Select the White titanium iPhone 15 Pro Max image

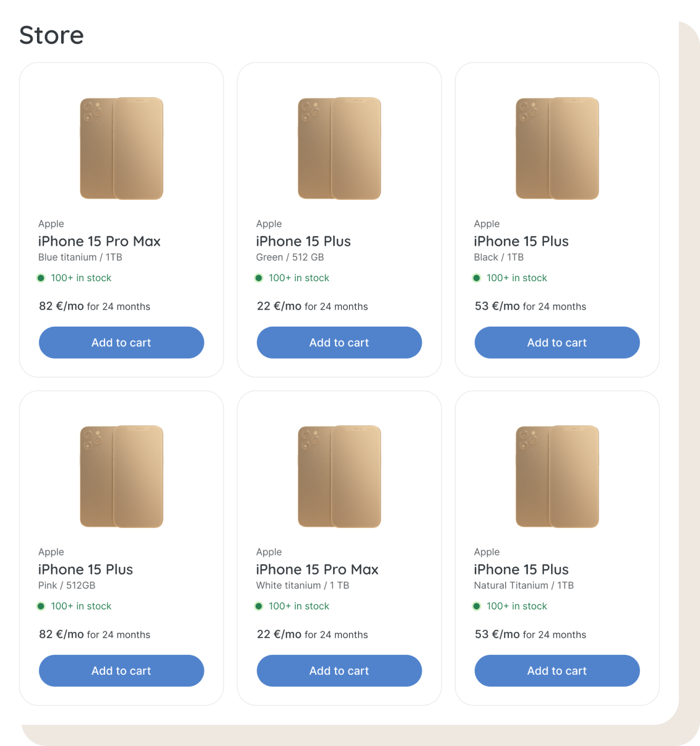click(x=339, y=476)
